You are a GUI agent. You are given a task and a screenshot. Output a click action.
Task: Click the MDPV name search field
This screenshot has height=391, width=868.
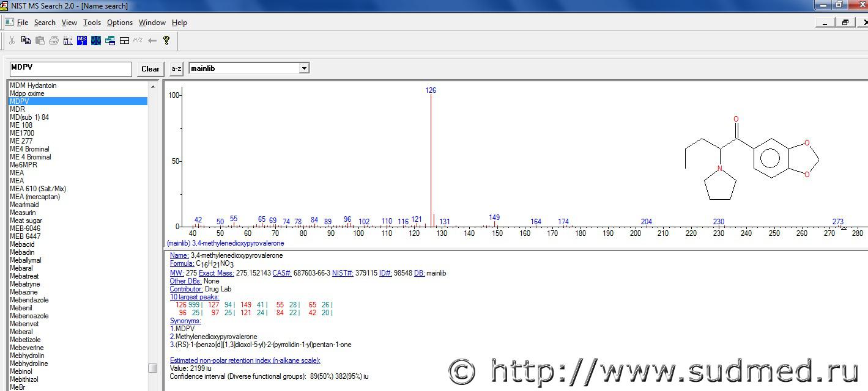[70, 68]
